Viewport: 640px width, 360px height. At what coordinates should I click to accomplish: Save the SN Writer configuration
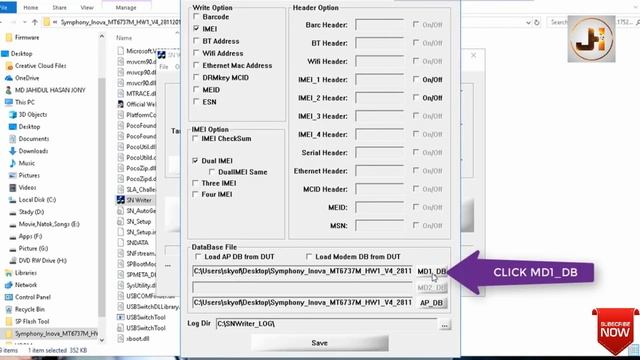pos(320,343)
